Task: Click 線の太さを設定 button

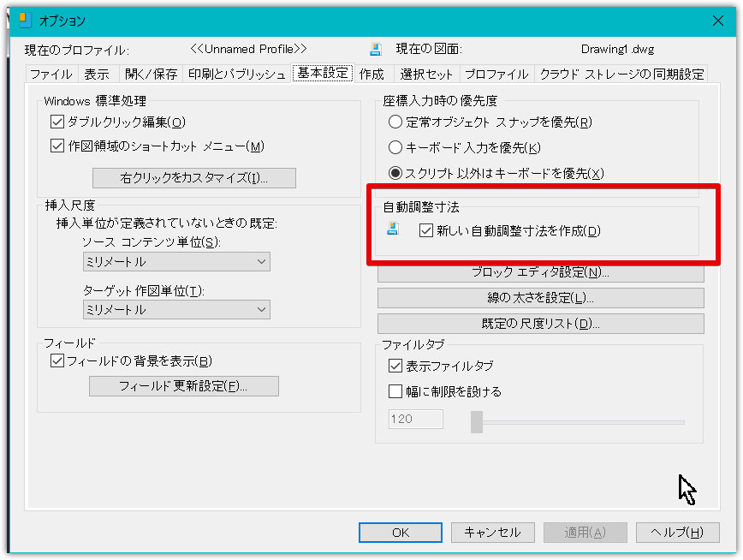Action: 541,298
